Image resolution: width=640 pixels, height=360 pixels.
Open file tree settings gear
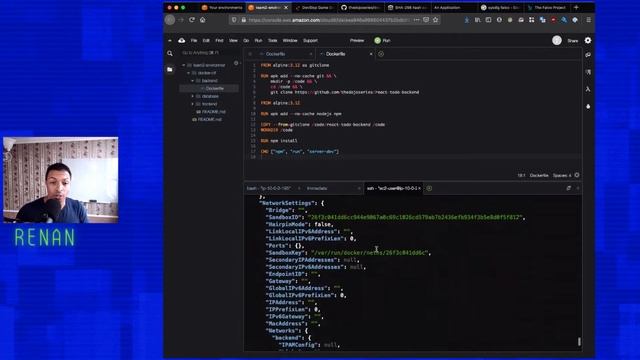236,63
